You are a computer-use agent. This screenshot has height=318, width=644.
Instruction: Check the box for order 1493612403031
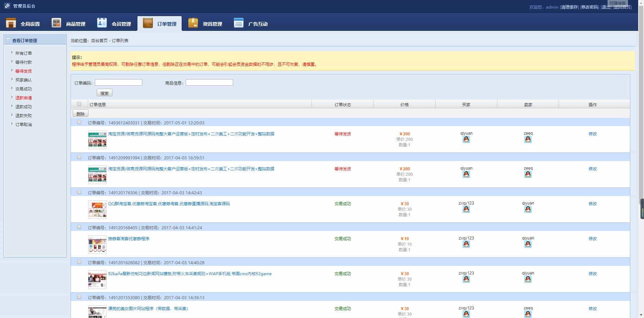(79, 122)
